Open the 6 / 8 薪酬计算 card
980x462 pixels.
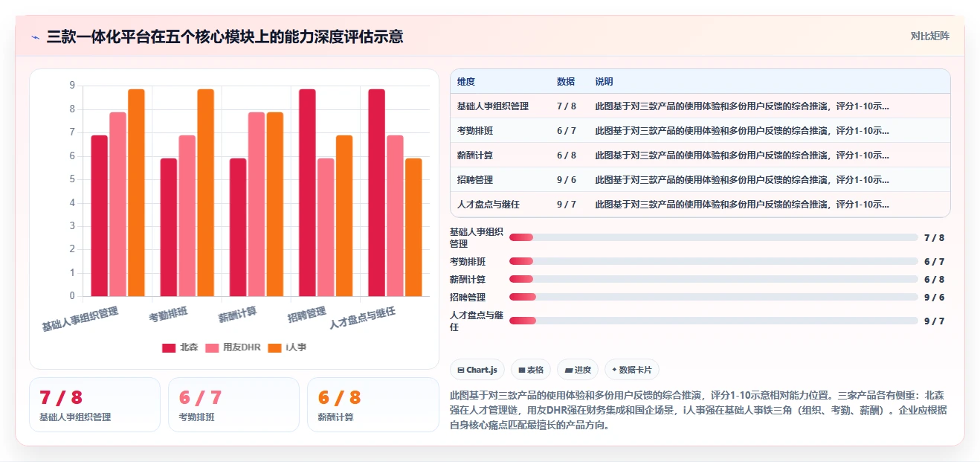tap(373, 405)
